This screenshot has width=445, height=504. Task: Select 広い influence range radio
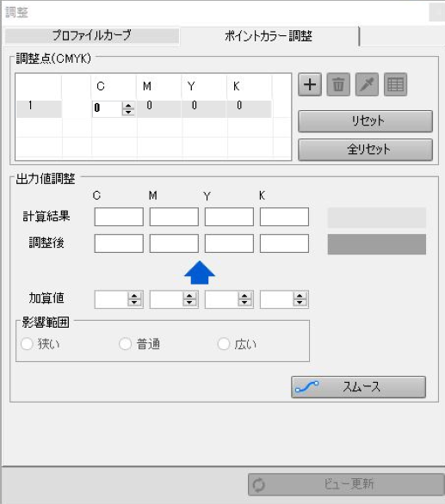[x=224, y=344]
